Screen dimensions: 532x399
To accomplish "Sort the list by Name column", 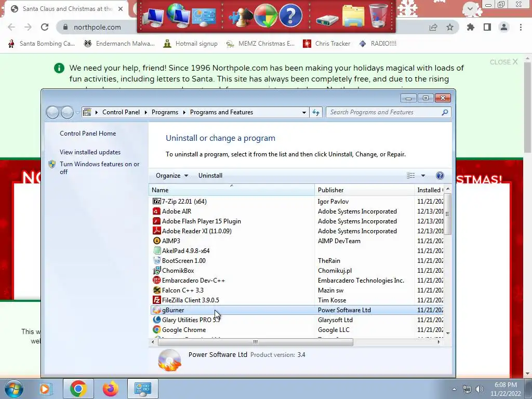I will (x=232, y=190).
